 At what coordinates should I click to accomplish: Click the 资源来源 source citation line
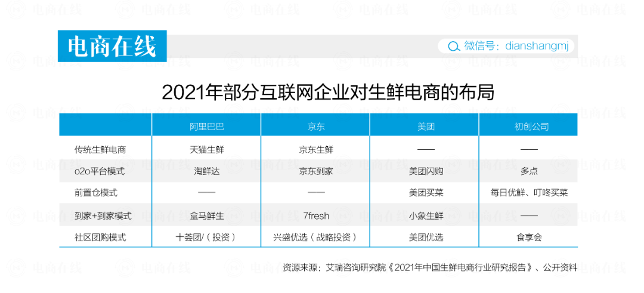pyautogui.click(x=429, y=267)
